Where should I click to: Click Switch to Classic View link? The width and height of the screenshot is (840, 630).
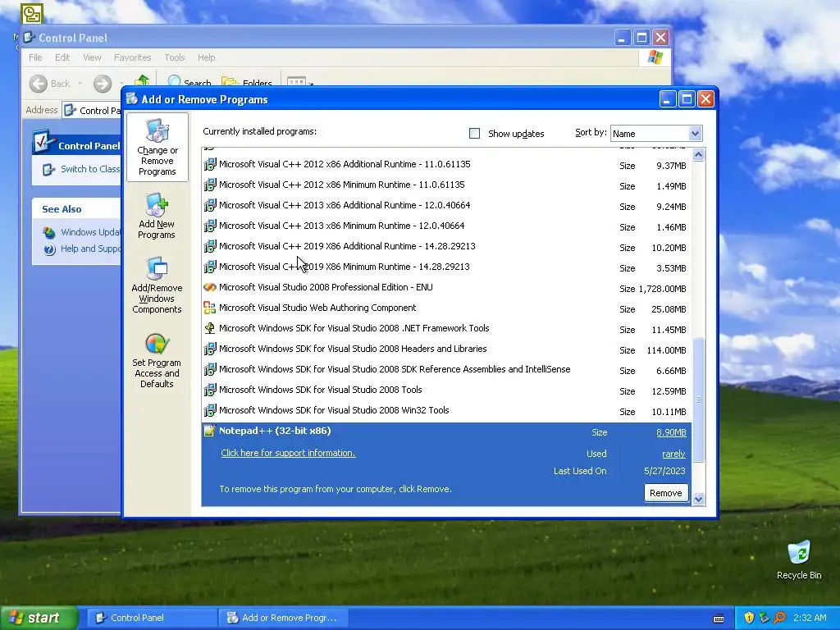point(90,169)
